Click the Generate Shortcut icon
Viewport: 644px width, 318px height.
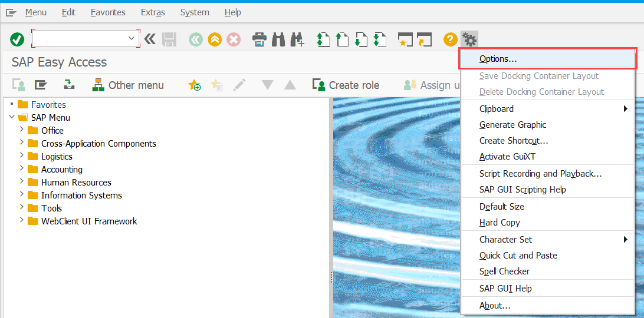pos(424,40)
